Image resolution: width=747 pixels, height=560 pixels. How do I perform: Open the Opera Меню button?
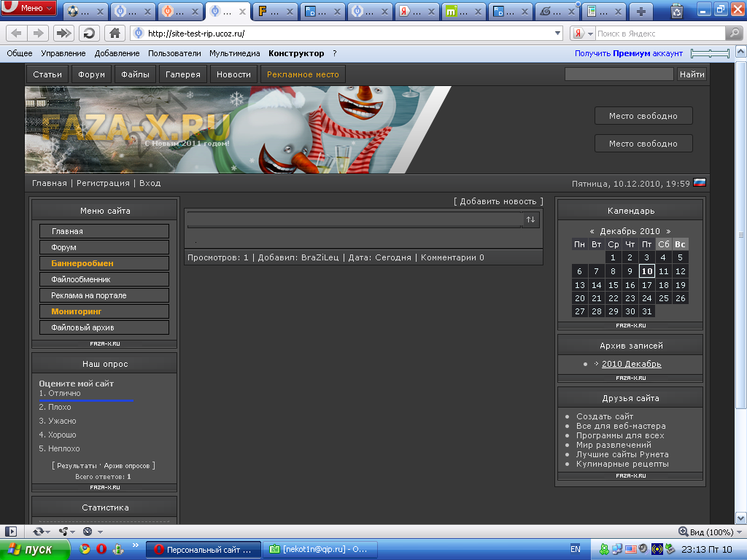(29, 9)
